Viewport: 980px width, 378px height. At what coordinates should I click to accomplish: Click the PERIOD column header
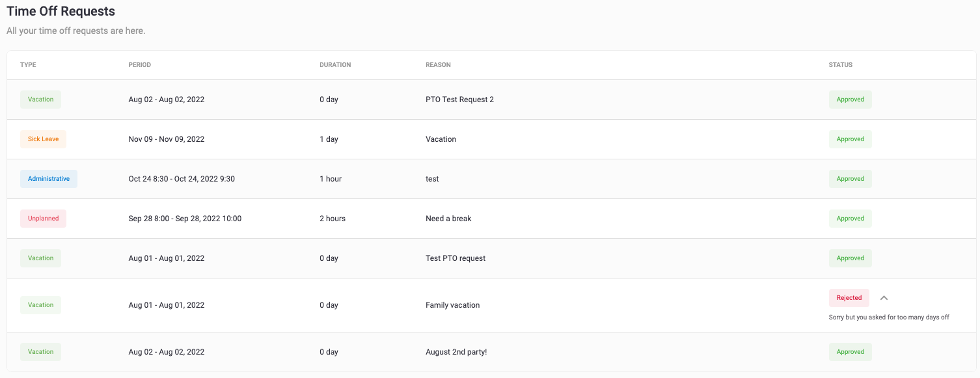click(139, 65)
